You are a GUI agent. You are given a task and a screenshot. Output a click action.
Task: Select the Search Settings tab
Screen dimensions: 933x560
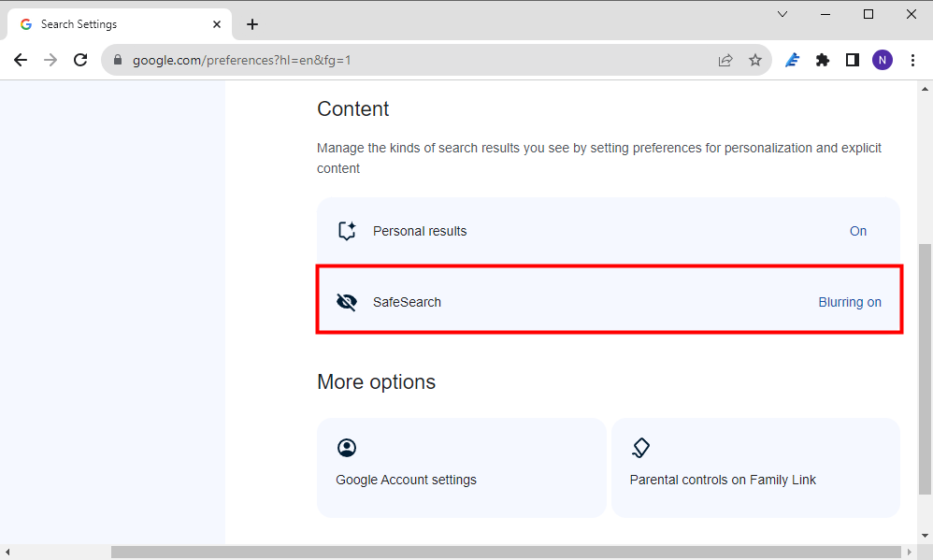pyautogui.click(x=119, y=24)
